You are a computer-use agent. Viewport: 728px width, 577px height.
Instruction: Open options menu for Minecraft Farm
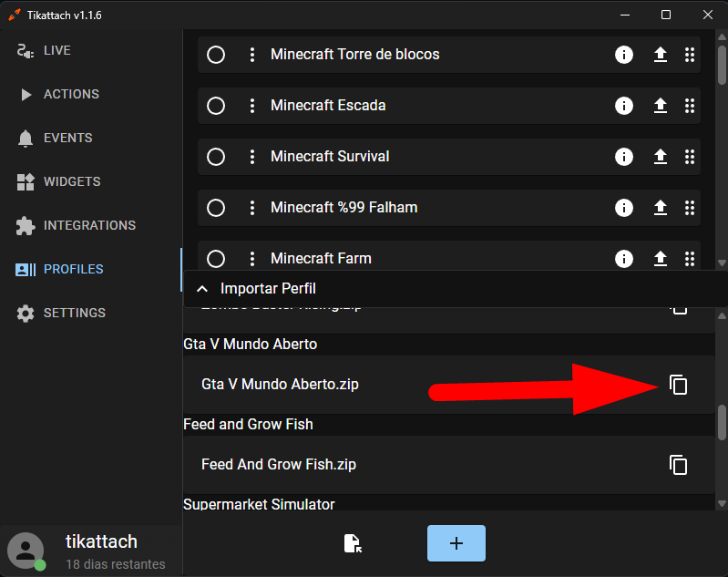coord(252,259)
